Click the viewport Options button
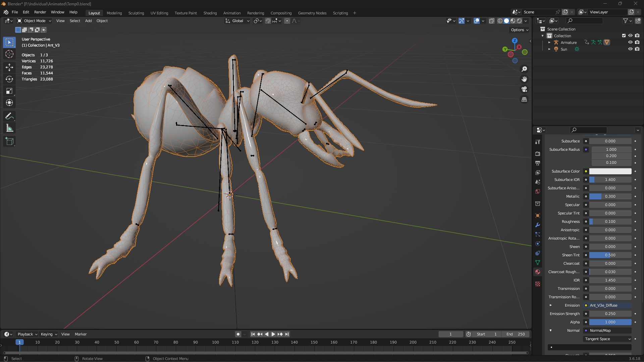 tap(519, 30)
